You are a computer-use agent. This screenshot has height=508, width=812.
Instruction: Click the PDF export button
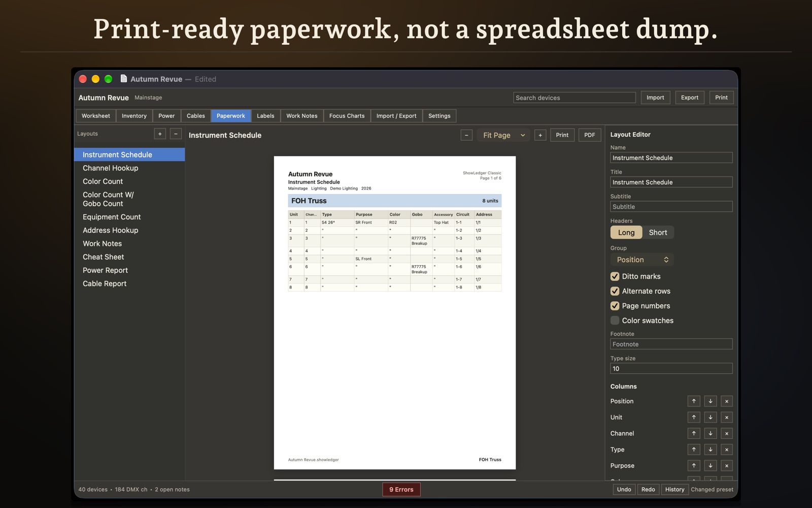(590, 135)
